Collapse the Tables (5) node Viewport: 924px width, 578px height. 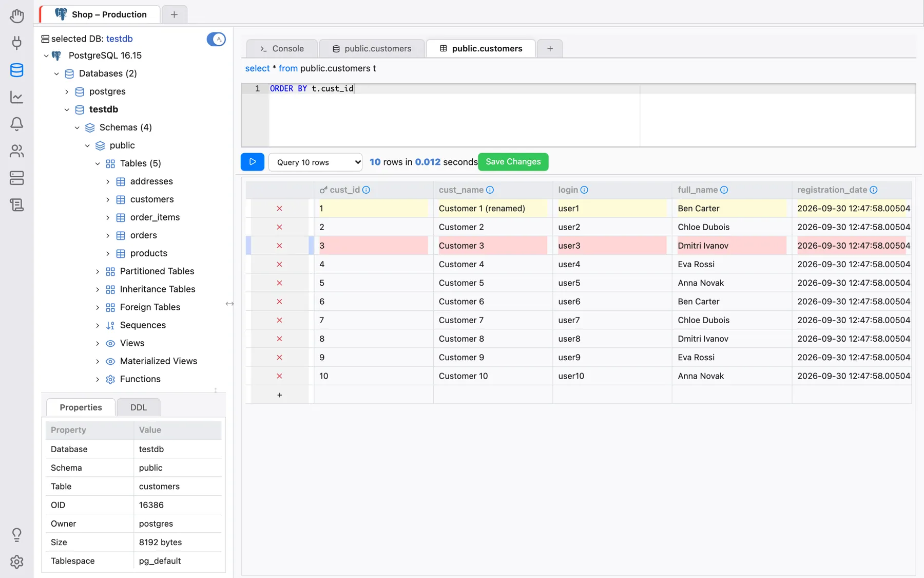pyautogui.click(x=98, y=163)
